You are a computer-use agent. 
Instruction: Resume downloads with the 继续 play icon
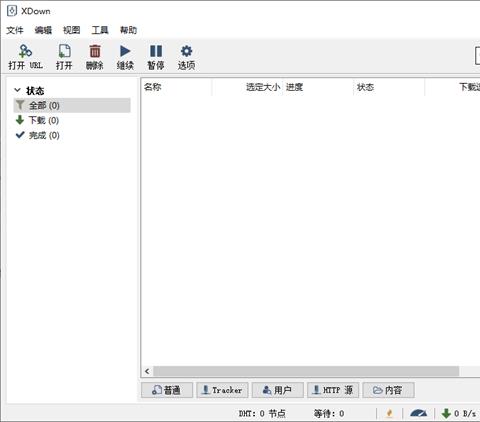pyautogui.click(x=125, y=51)
